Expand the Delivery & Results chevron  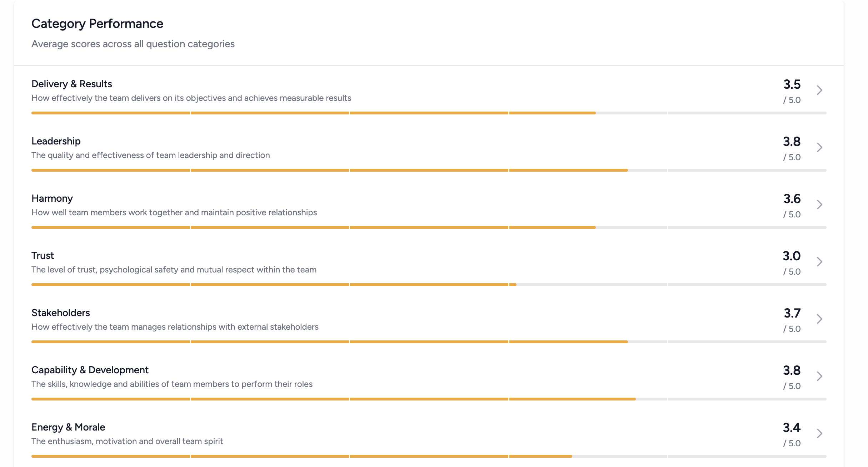click(819, 90)
